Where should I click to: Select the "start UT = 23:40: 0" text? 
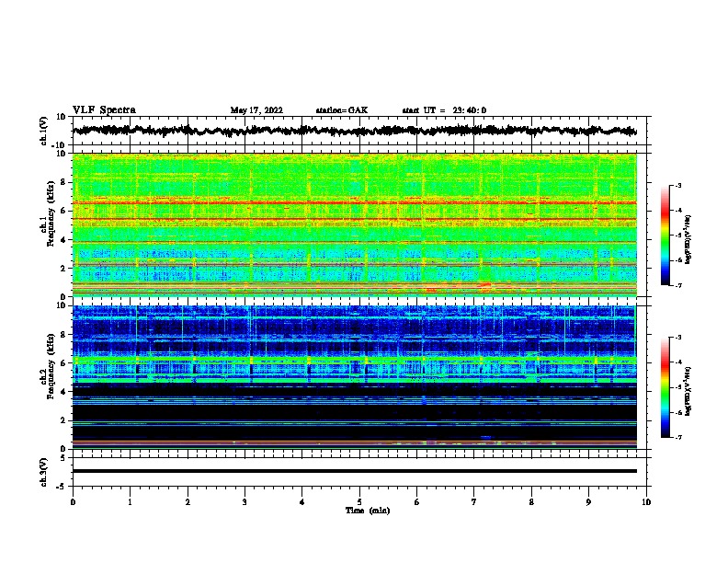(x=444, y=110)
